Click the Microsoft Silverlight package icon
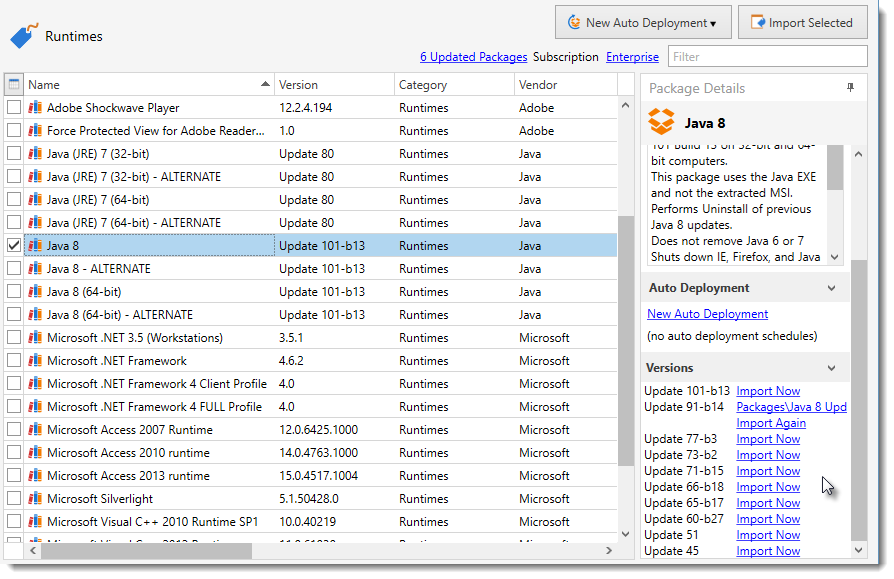 pos(36,499)
